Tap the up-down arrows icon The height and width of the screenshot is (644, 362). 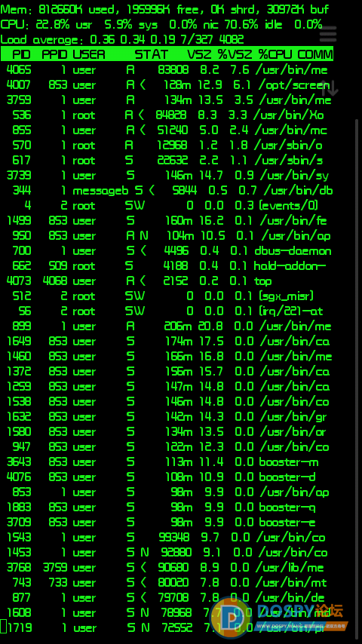click(x=330, y=88)
